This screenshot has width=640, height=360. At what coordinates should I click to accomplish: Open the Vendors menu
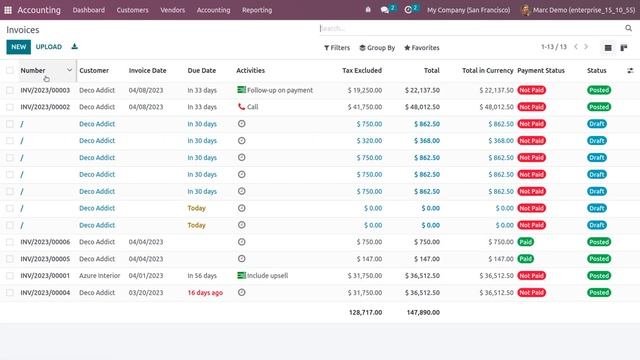click(173, 10)
